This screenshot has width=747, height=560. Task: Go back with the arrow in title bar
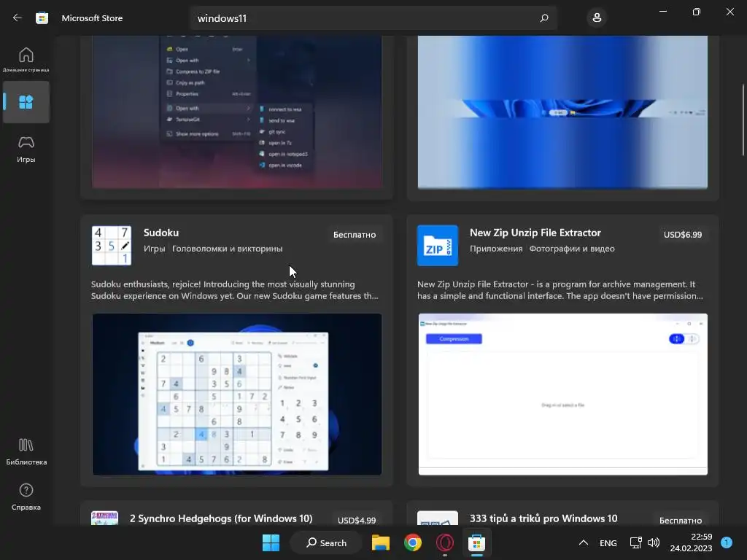[18, 17]
